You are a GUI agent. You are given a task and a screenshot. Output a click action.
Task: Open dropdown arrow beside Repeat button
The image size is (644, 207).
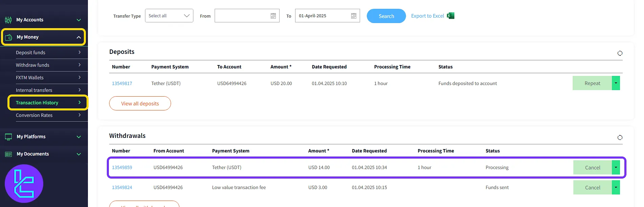pos(616,83)
